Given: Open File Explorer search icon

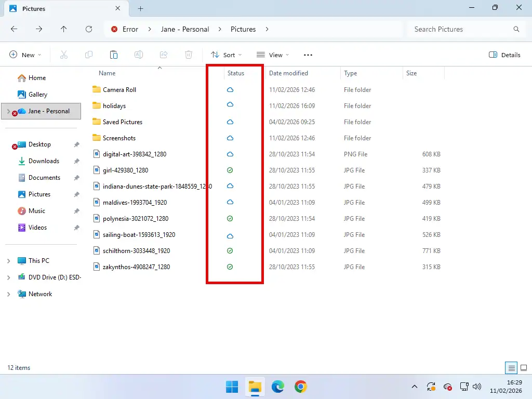Looking at the screenshot, I should (516, 29).
